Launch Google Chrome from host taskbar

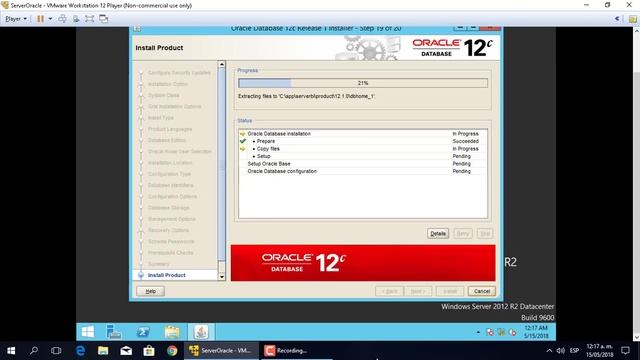(172, 351)
